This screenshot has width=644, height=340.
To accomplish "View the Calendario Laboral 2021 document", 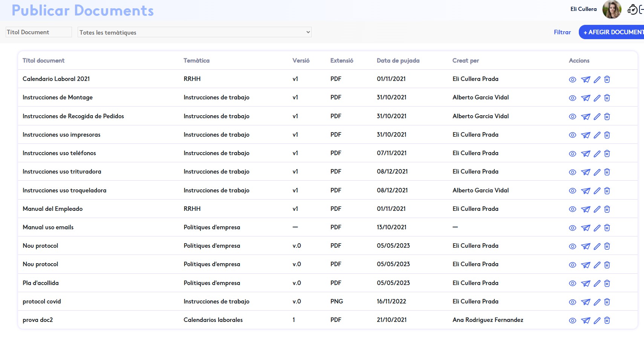I will tap(572, 79).
